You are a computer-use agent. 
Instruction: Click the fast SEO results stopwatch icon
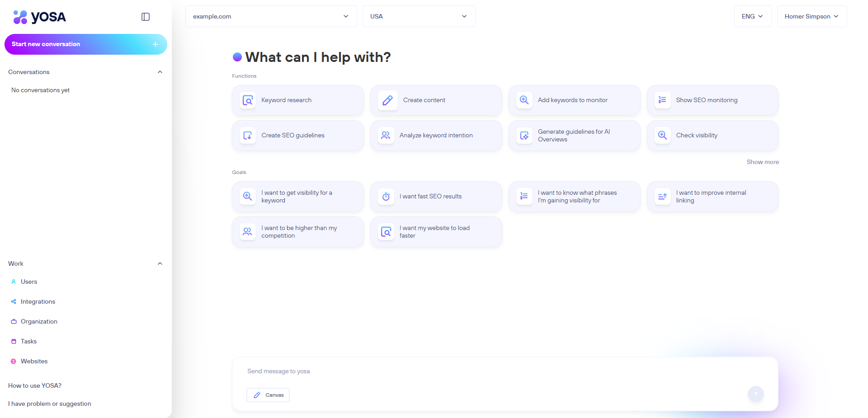(x=386, y=197)
